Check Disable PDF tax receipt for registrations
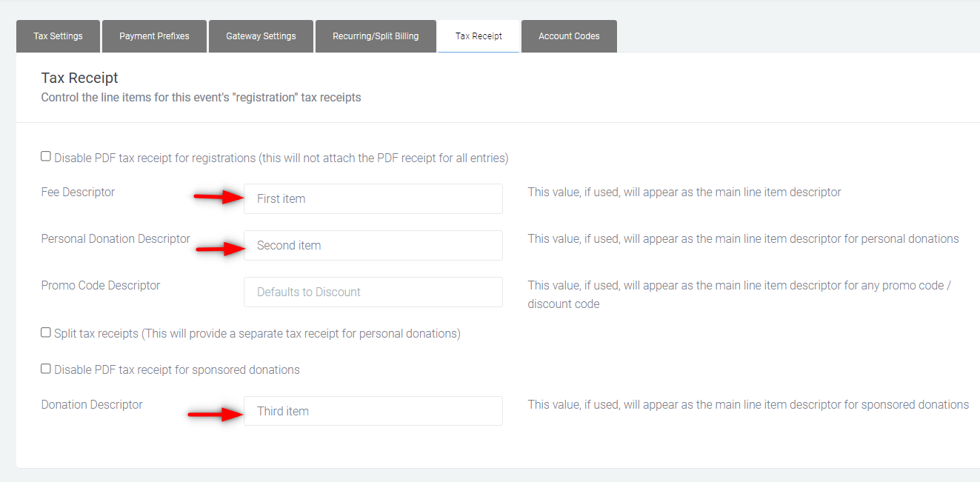Viewport: 980px width, 482px height. 46,156
